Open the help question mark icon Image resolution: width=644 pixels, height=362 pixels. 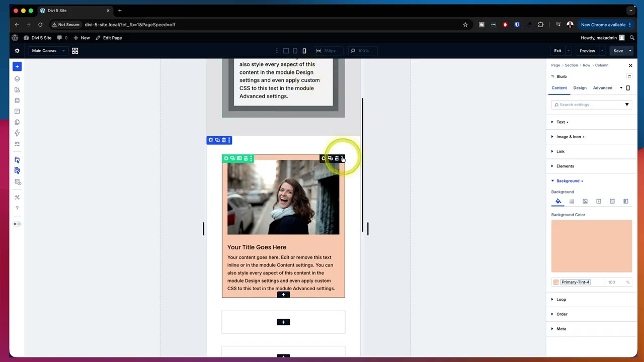17,208
